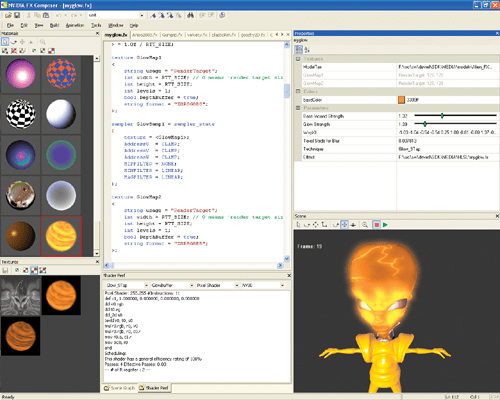Click the Open file icon in main toolbar

pos(8,15)
